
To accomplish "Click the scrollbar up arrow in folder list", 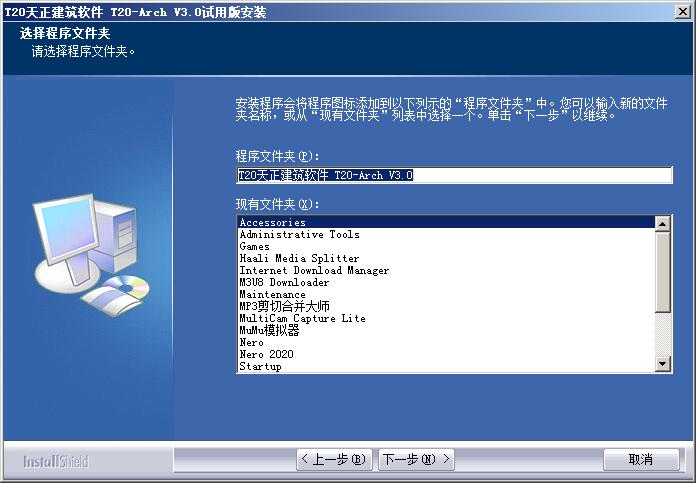I will click(662, 223).
